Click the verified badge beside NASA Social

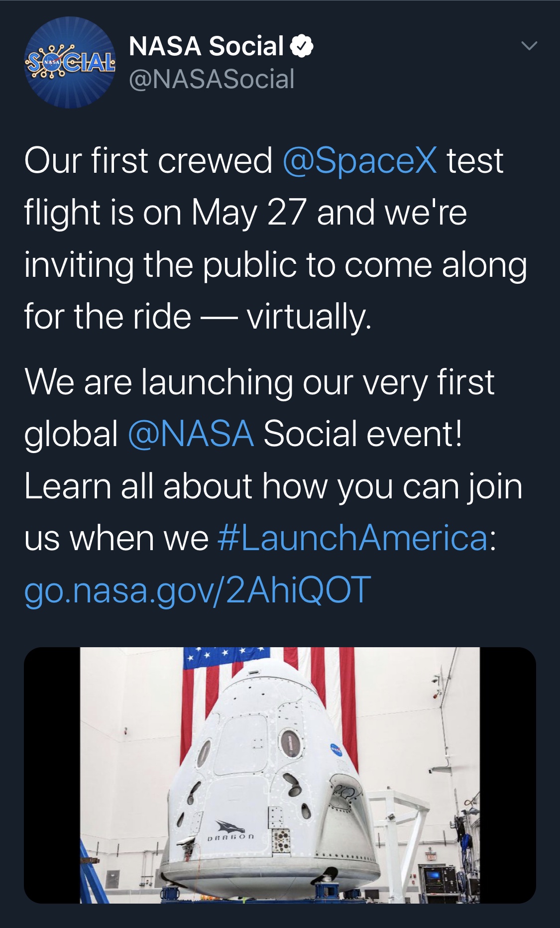[x=302, y=46]
